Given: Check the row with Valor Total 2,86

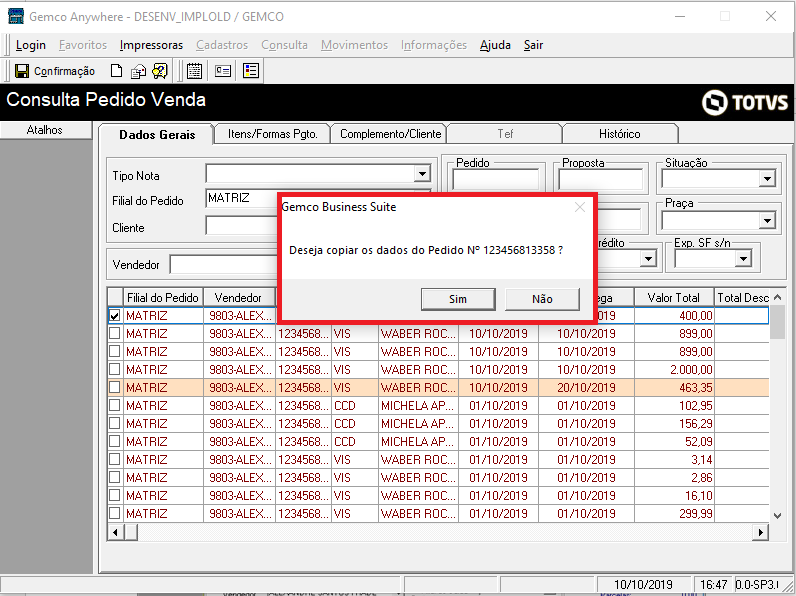Looking at the screenshot, I should click(x=115, y=478).
